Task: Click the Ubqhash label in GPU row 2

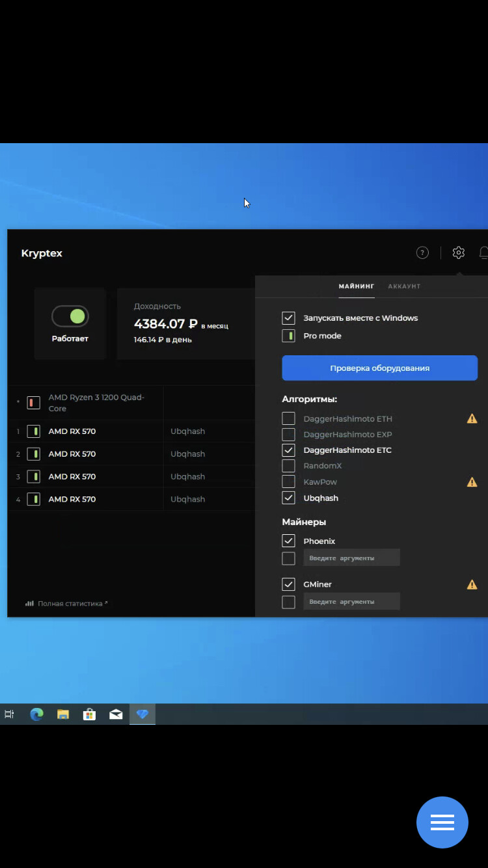Action: pos(188,454)
